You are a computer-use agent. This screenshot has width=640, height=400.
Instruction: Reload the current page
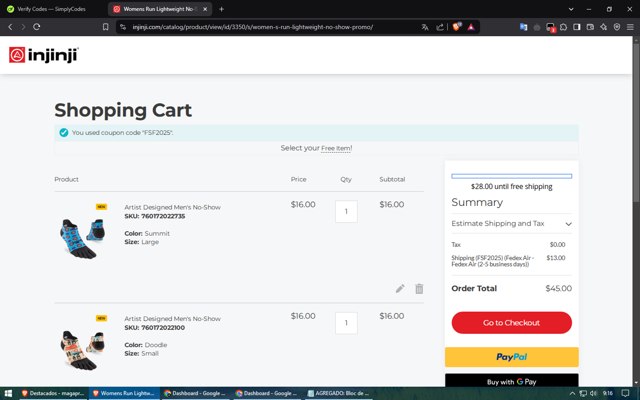coord(37,27)
